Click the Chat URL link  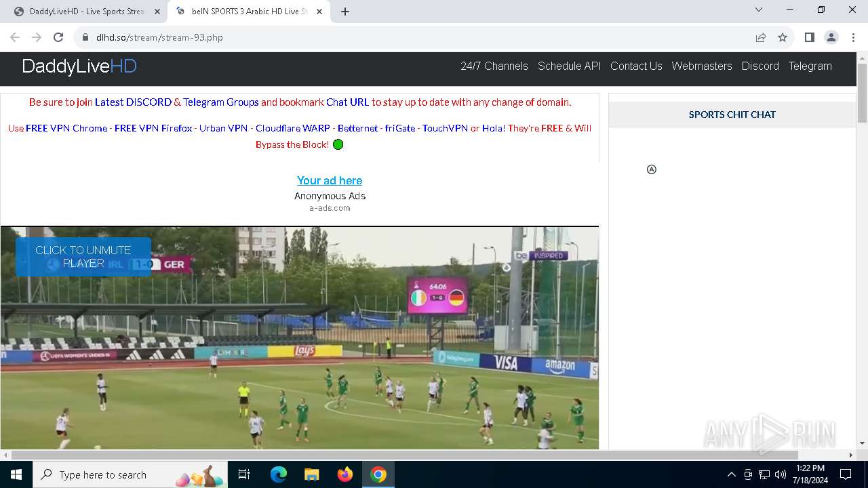coord(347,102)
